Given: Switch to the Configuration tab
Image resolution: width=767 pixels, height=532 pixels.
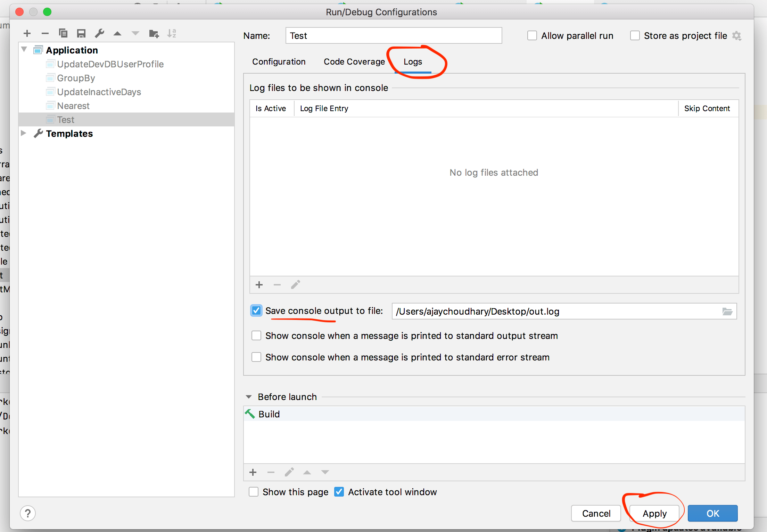Looking at the screenshot, I should (279, 61).
